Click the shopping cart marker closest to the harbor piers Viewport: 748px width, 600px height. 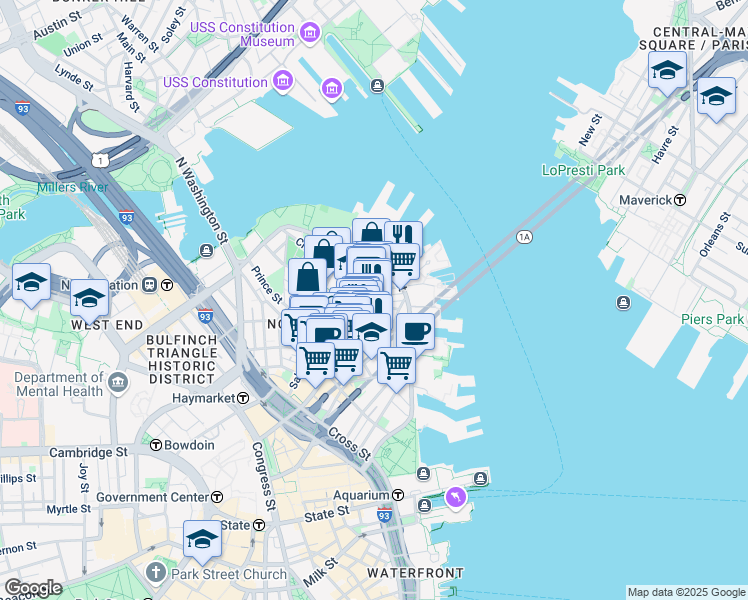(x=396, y=366)
